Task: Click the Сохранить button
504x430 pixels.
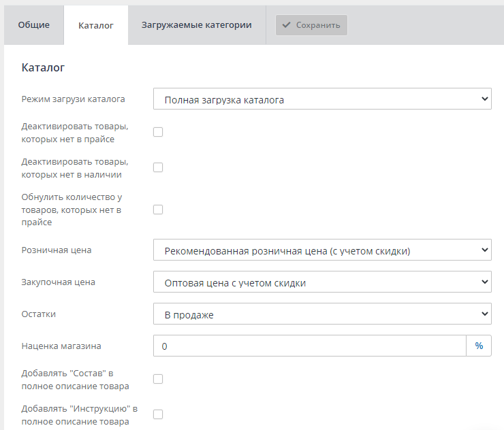Action: [311, 25]
